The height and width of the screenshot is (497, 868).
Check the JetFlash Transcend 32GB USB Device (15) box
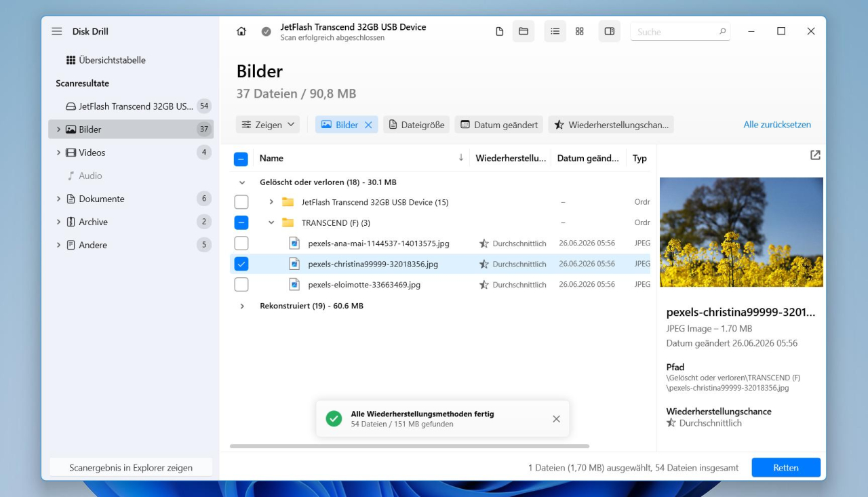pos(241,202)
